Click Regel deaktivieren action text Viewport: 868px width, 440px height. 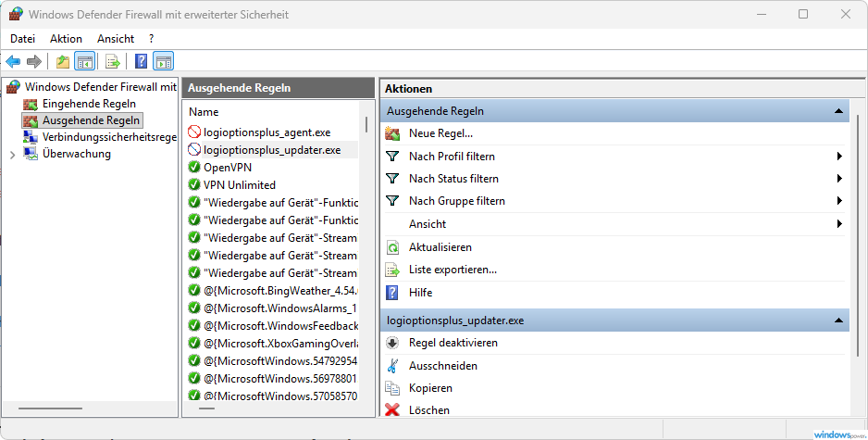(453, 343)
